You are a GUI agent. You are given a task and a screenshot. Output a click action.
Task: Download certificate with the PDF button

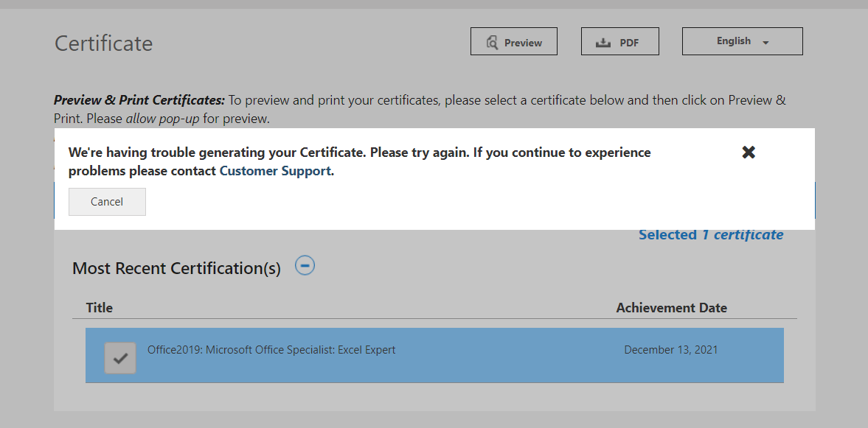pyautogui.click(x=620, y=41)
